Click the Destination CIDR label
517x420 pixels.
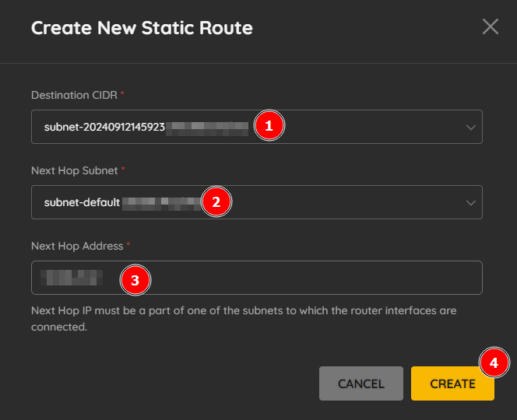pos(74,95)
